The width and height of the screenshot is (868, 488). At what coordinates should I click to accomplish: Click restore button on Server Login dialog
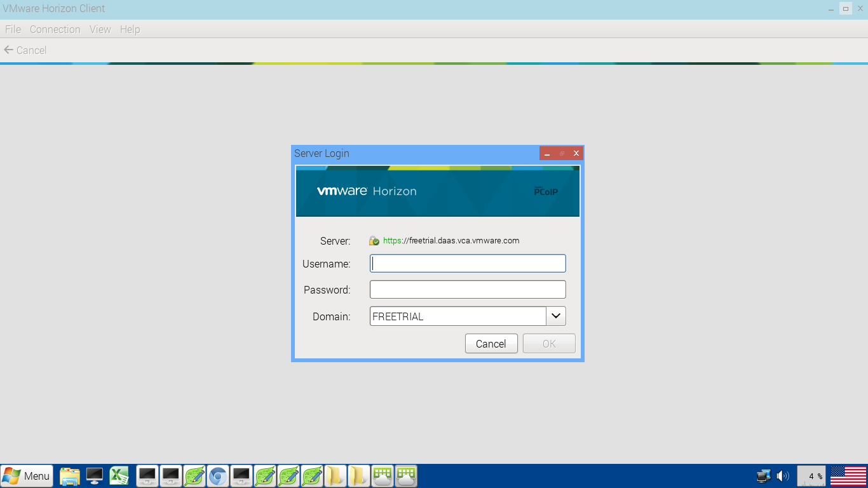pos(562,154)
